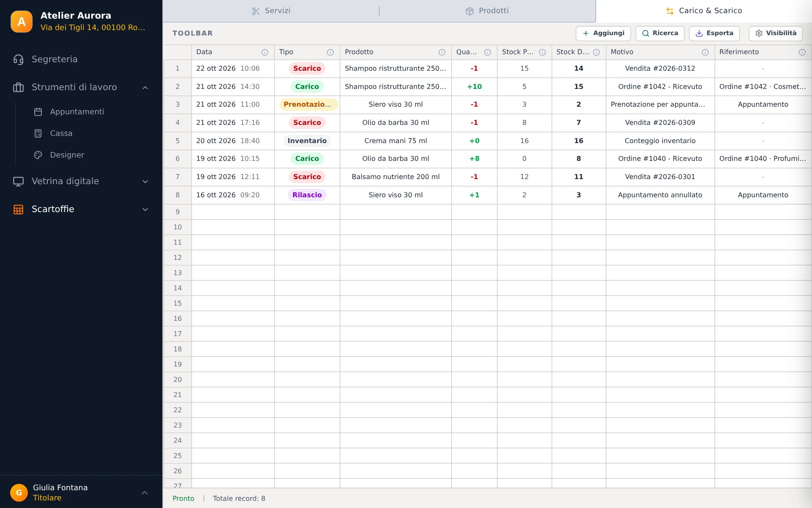The image size is (812, 508).
Task: Click the info icon in Data column header
Action: [265, 52]
